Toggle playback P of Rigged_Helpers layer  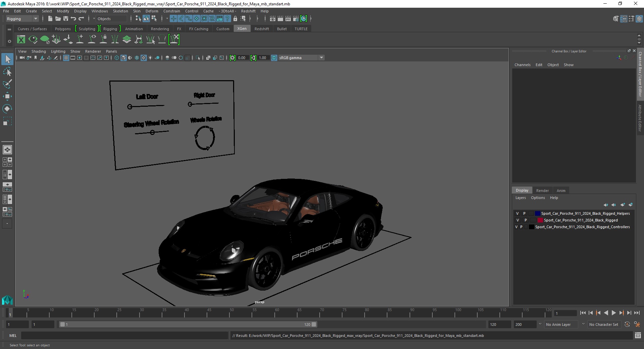(524, 213)
